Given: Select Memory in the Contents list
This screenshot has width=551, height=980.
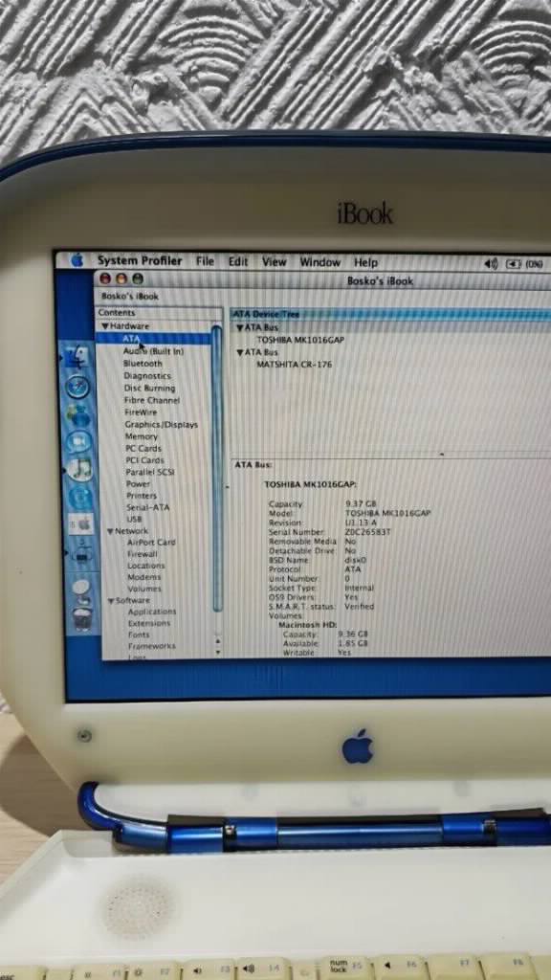Looking at the screenshot, I should click(142, 436).
